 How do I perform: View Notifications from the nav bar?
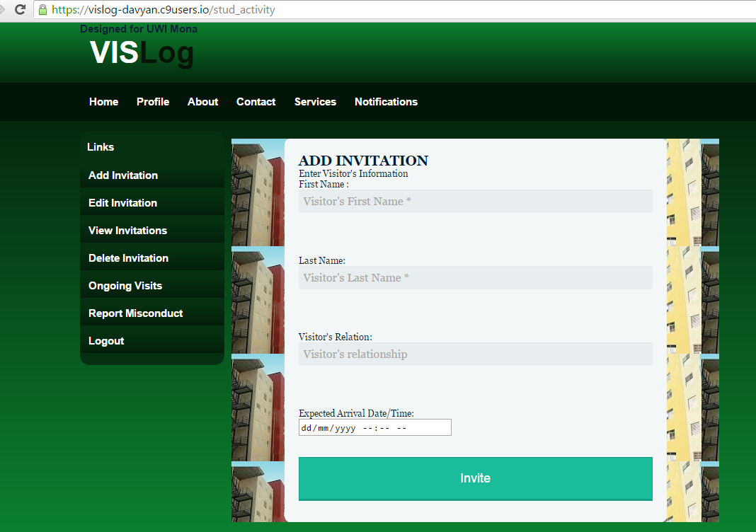click(386, 102)
